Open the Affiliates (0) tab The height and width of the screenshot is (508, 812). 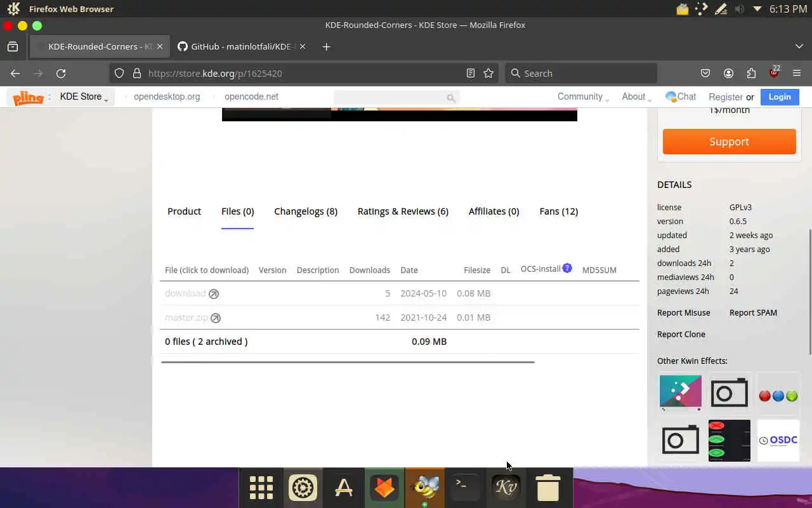(494, 211)
